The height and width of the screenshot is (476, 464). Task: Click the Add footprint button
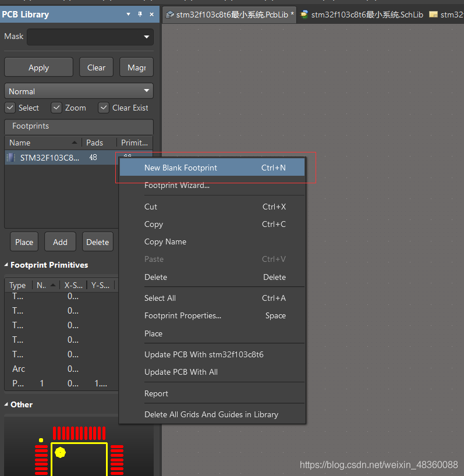pyautogui.click(x=60, y=242)
